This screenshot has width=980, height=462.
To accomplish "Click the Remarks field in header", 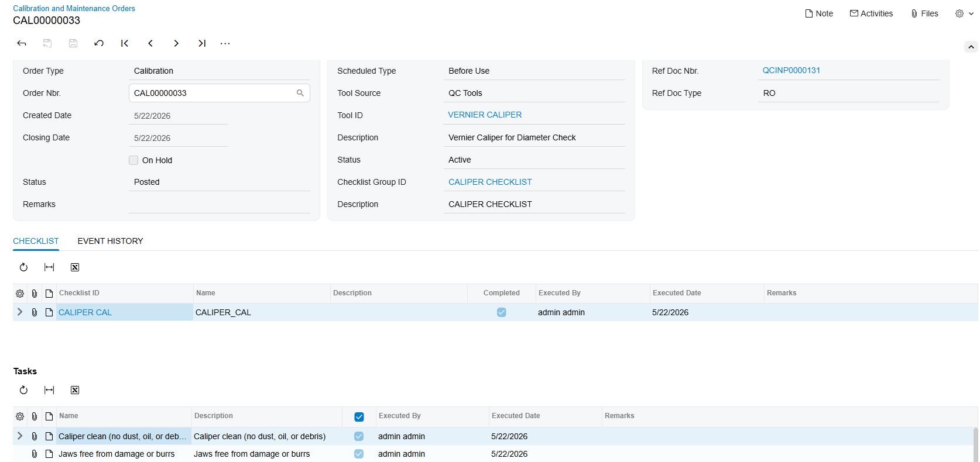I will [x=220, y=204].
